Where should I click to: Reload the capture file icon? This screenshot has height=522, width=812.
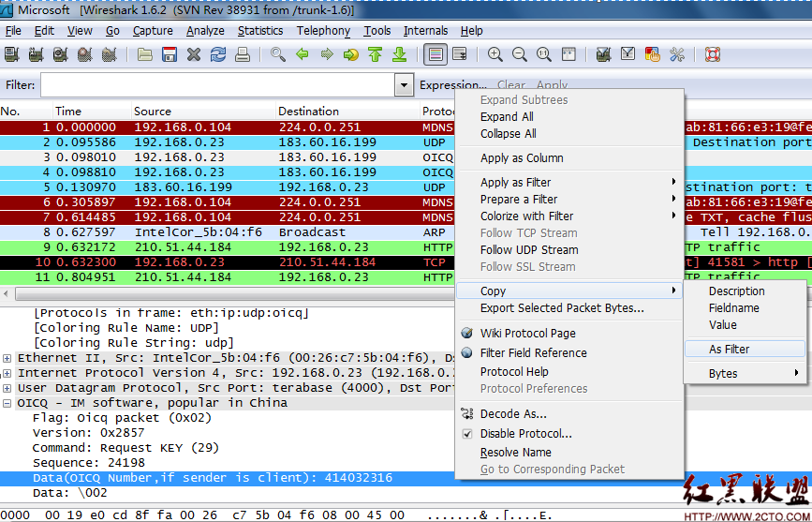218,54
